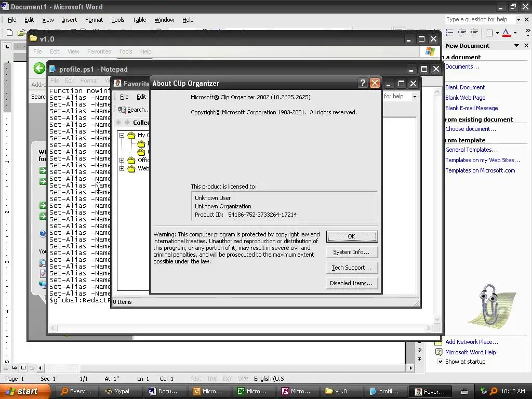Screen dimensions: 532x399
Task: Open Toolbar Options chevron in Word
Action: point(528,33)
